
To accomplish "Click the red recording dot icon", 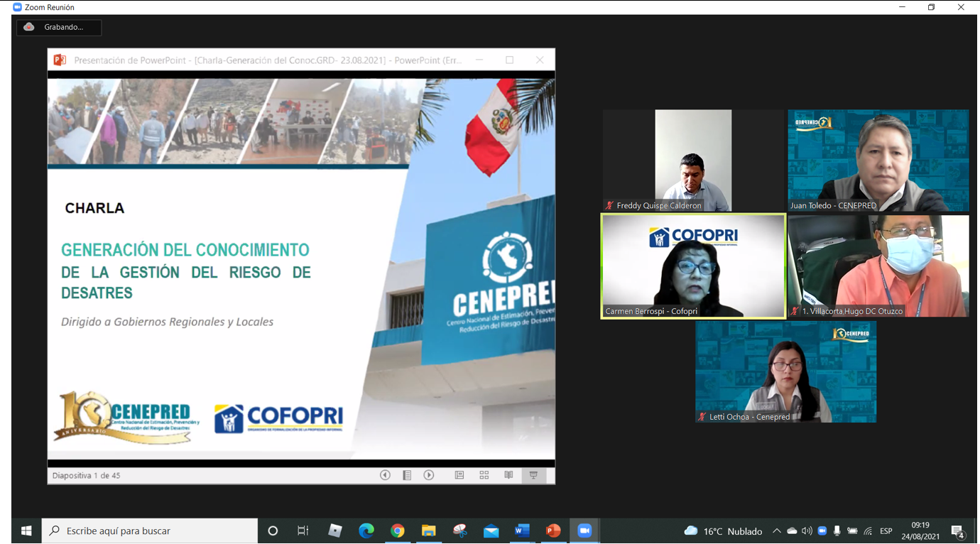I will pyautogui.click(x=29, y=27).
